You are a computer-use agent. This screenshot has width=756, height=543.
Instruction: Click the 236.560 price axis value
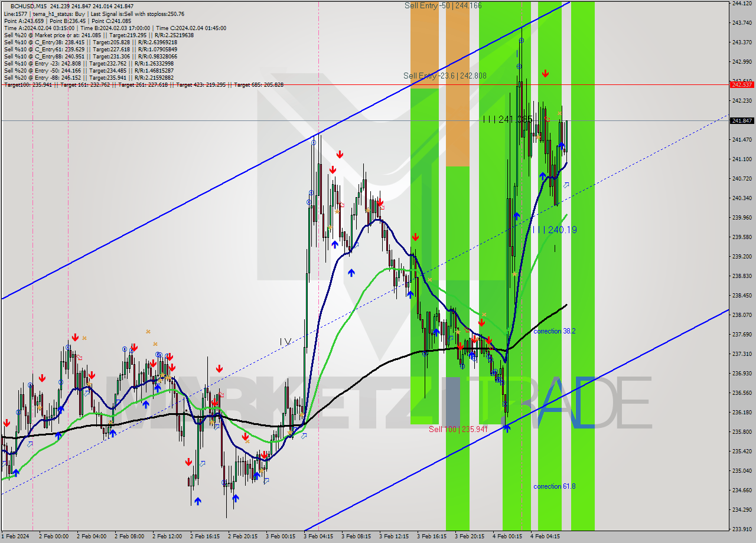click(742, 393)
